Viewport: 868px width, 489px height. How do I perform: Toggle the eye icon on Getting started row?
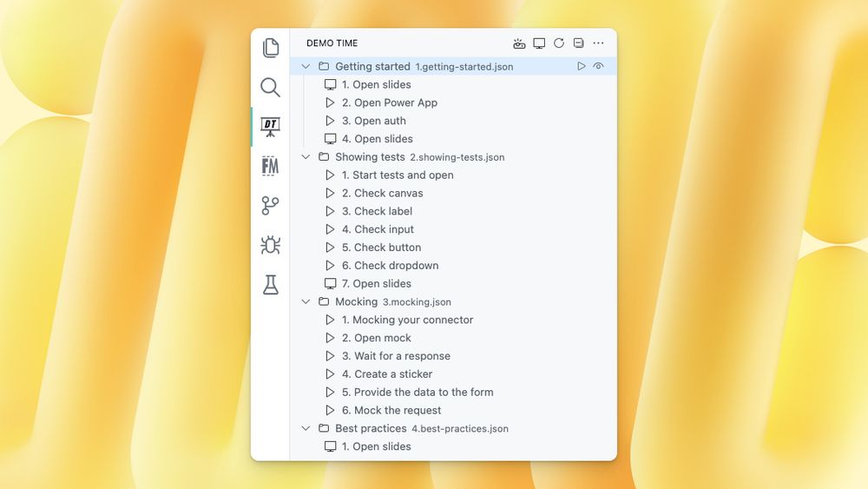click(598, 66)
